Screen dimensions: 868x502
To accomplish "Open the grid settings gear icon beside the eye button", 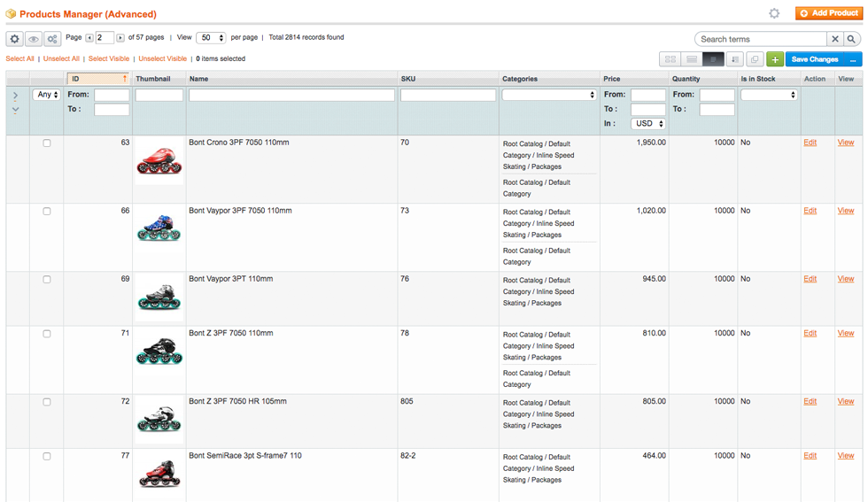I will point(14,39).
